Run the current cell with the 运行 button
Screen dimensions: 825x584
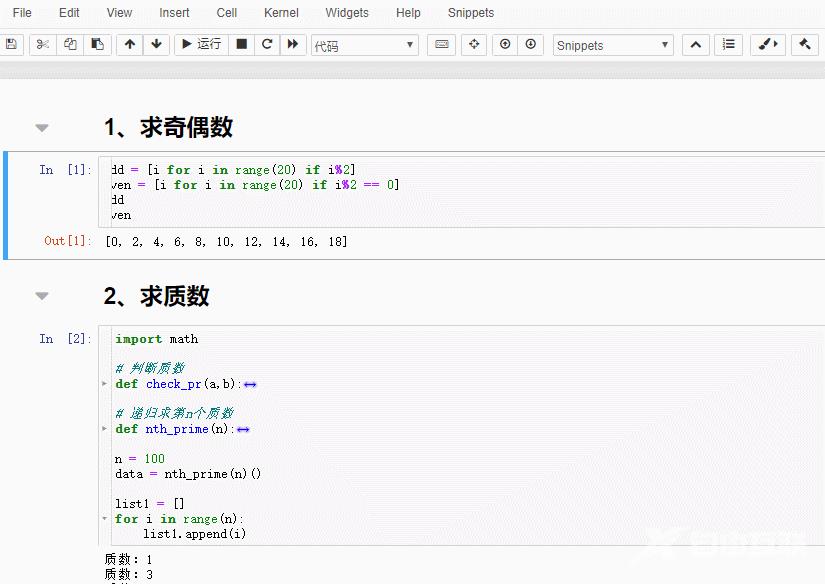(201, 45)
